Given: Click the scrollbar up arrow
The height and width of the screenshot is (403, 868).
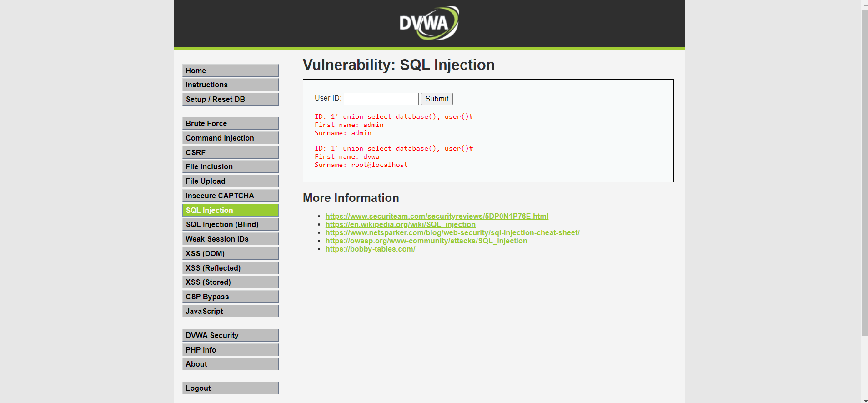Looking at the screenshot, I should pyautogui.click(x=864, y=4).
